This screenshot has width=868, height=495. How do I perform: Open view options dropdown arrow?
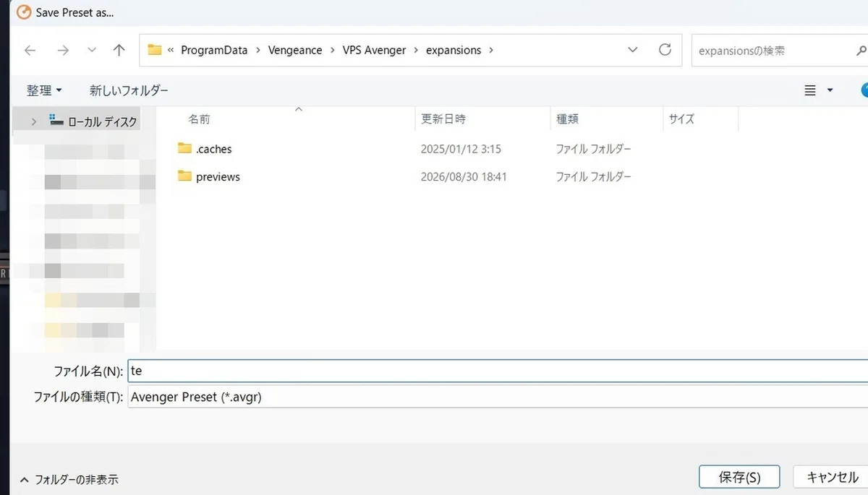click(830, 90)
